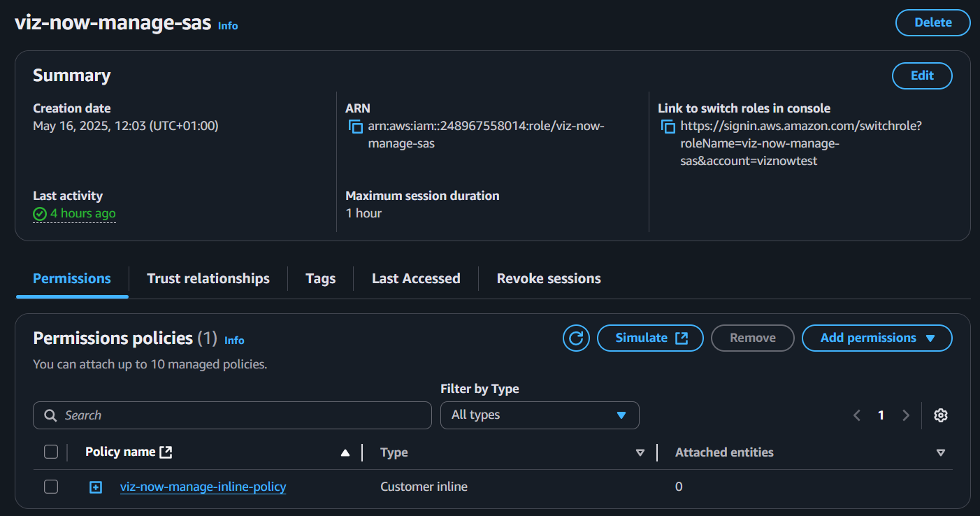This screenshot has width=980, height=516.
Task: Go to next page of policies
Action: tap(906, 415)
